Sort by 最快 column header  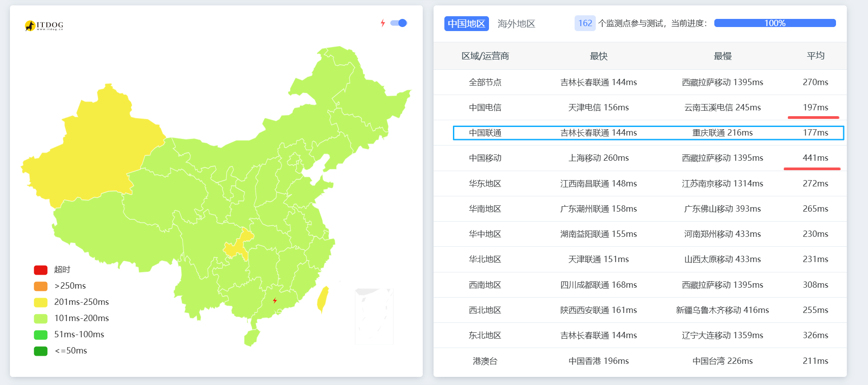click(x=598, y=56)
